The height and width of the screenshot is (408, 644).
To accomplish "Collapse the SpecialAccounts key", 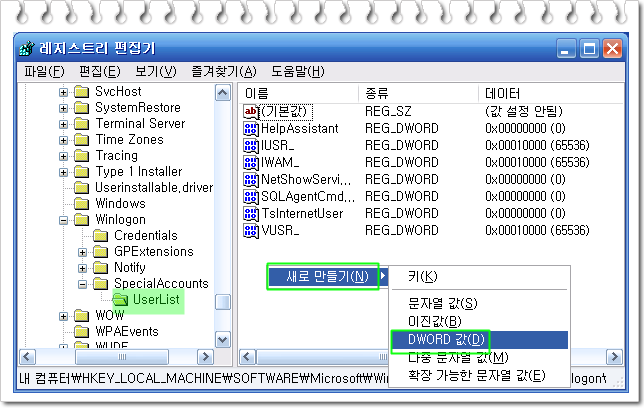I will click(x=83, y=284).
